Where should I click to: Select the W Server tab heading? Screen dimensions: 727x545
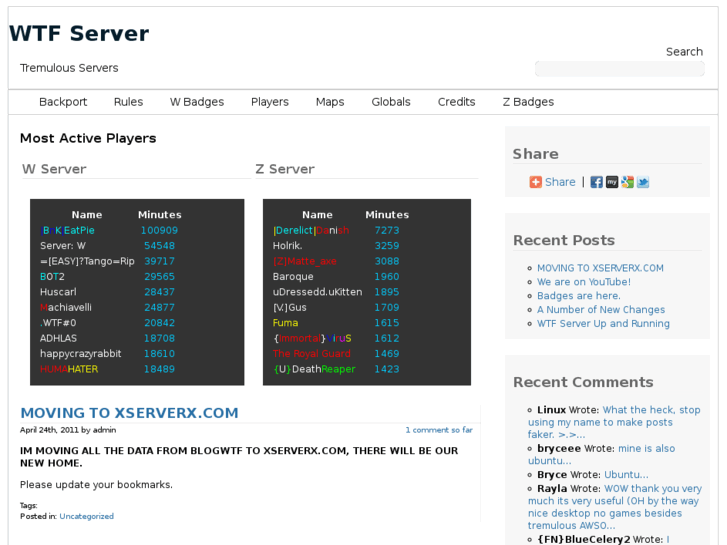(x=54, y=169)
